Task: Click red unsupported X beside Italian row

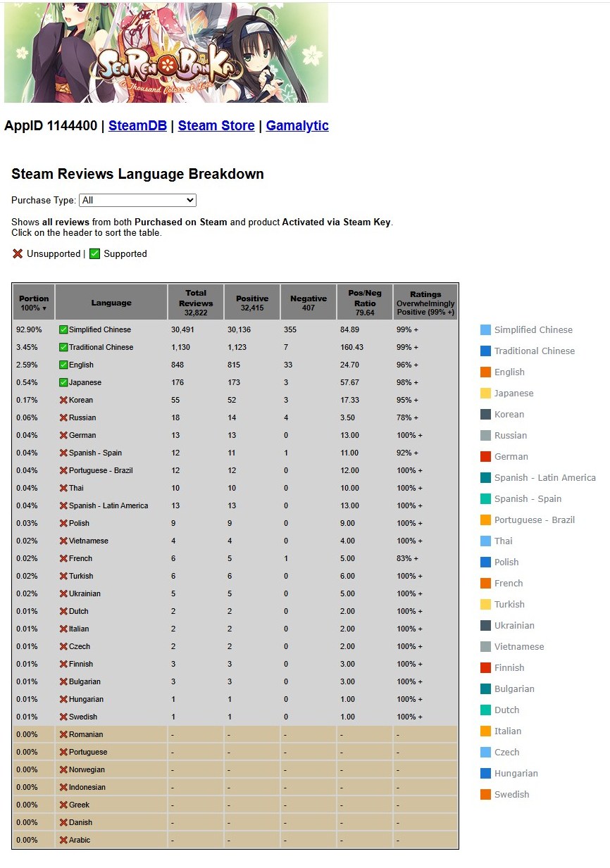Action: [63, 629]
